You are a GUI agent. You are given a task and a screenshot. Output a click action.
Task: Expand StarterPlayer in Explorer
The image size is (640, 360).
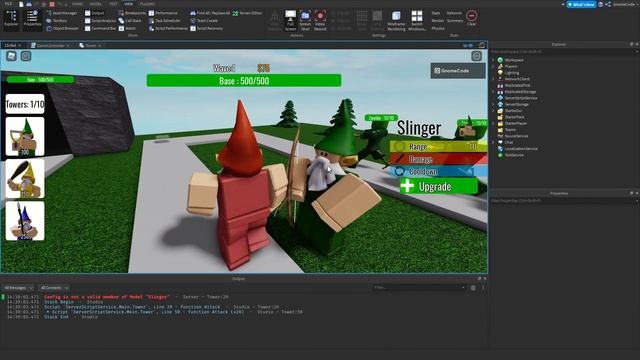(493, 123)
